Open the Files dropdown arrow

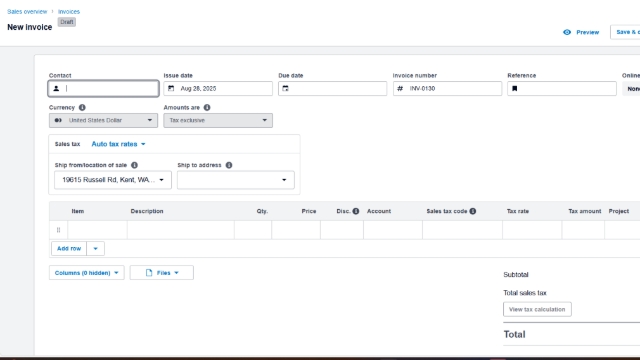[x=176, y=273]
